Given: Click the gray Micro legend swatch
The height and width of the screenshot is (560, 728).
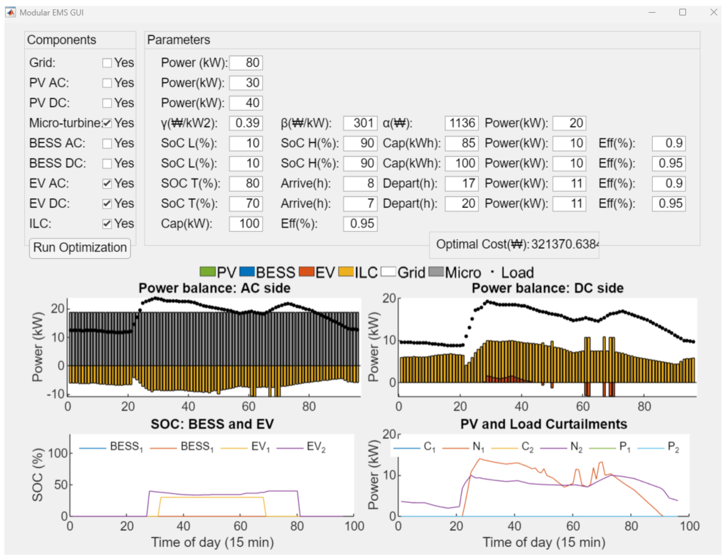Looking at the screenshot, I should [436, 272].
